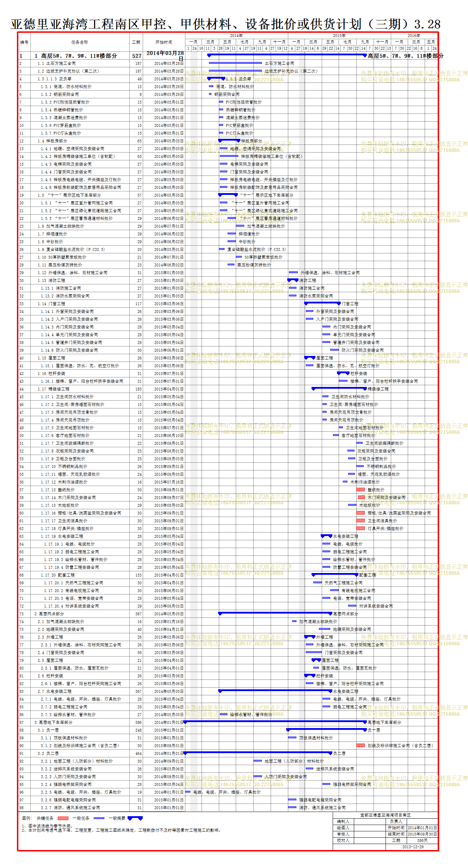Click the blue summary bar for 高层地下车库部分

coord(275,722)
